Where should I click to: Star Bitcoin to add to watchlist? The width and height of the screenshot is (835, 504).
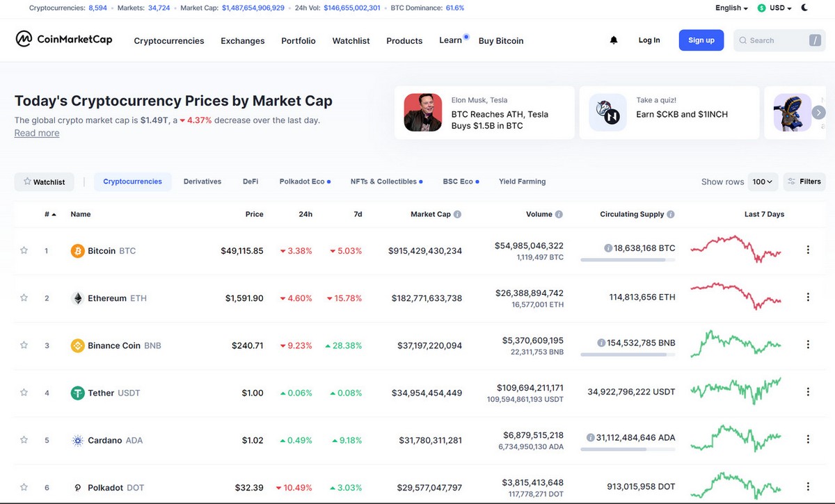[24, 250]
